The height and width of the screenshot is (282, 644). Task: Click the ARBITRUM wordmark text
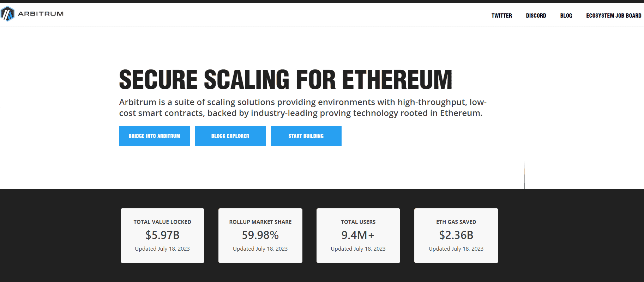(41, 14)
